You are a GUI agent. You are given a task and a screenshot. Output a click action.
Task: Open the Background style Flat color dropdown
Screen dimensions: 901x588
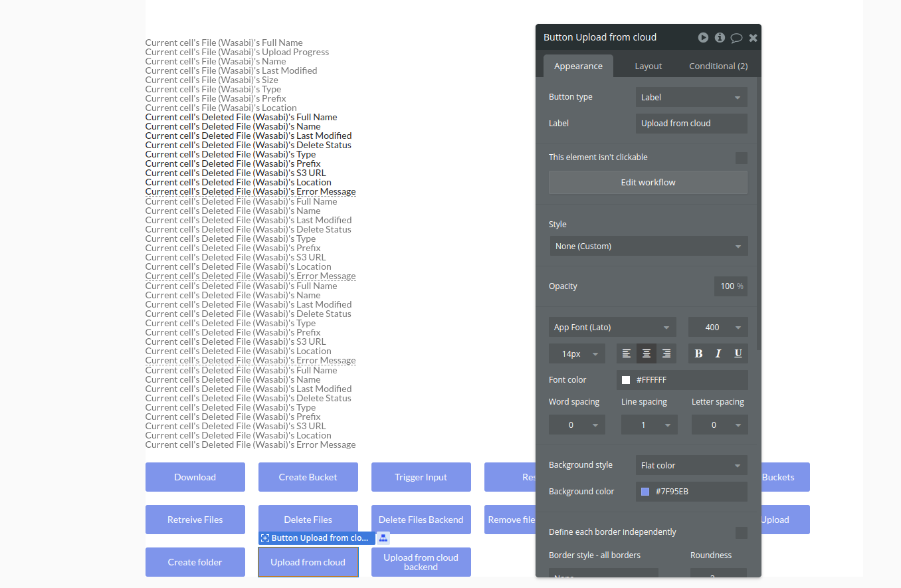692,465
